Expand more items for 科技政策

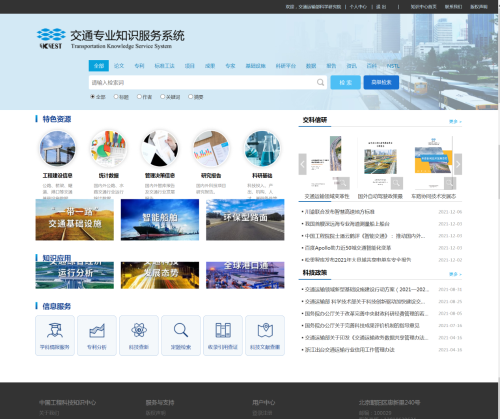[455, 274]
